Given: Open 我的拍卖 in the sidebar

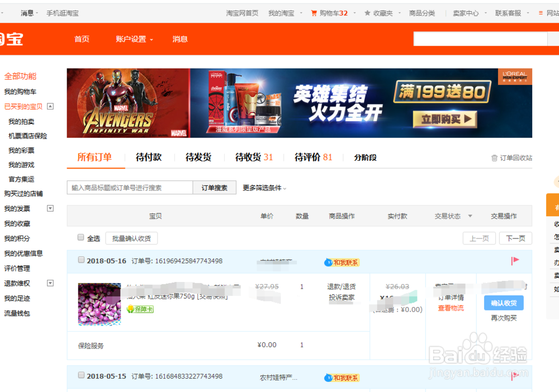Looking at the screenshot, I should click(21, 121).
